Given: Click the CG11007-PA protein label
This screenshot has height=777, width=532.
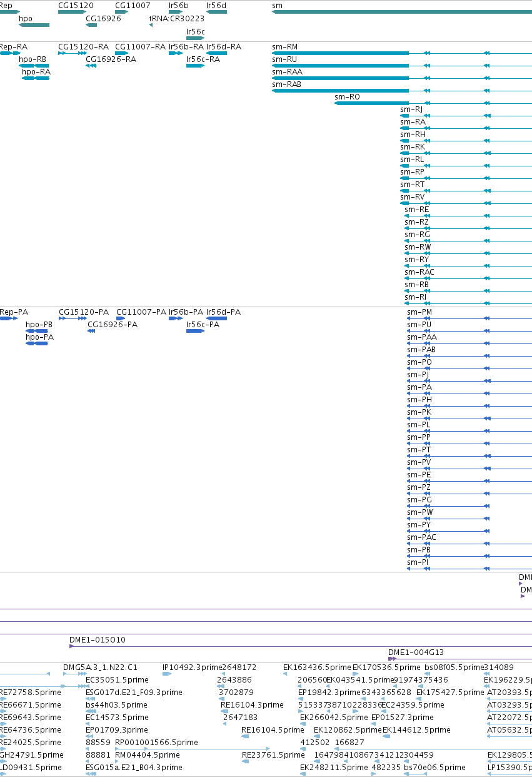Looking at the screenshot, I should coord(141,312).
